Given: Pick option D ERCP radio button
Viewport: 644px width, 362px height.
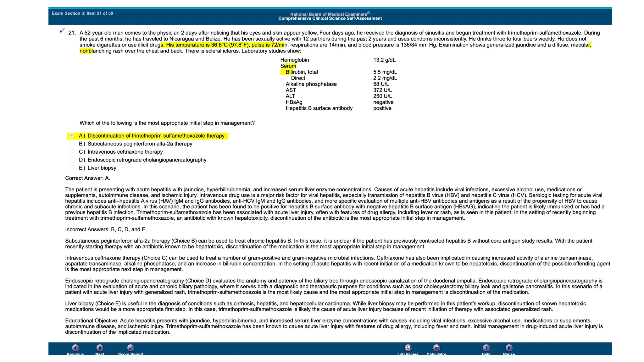Looking at the screenshot, I should 72,160.
